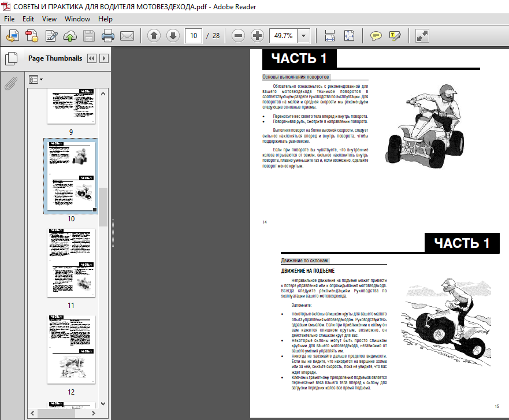Viewport: 509px width, 420px height.
Task: Click the page number 15 footer
Action: point(497,406)
